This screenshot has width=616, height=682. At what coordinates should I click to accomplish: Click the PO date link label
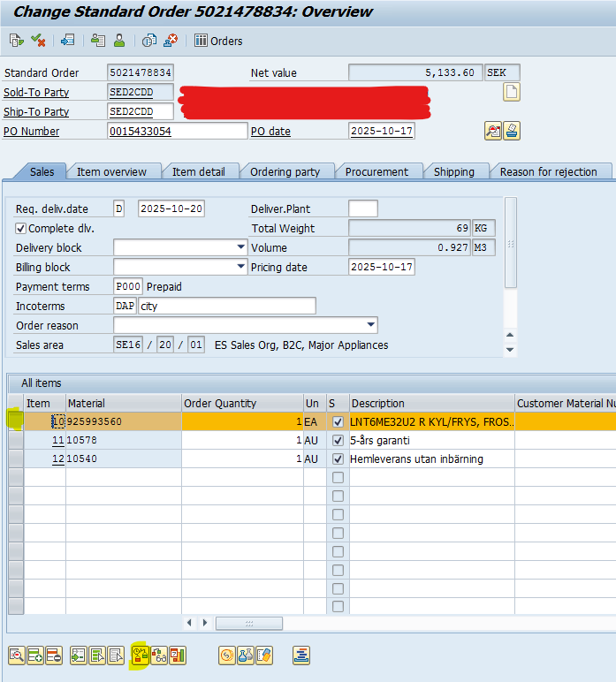click(270, 132)
